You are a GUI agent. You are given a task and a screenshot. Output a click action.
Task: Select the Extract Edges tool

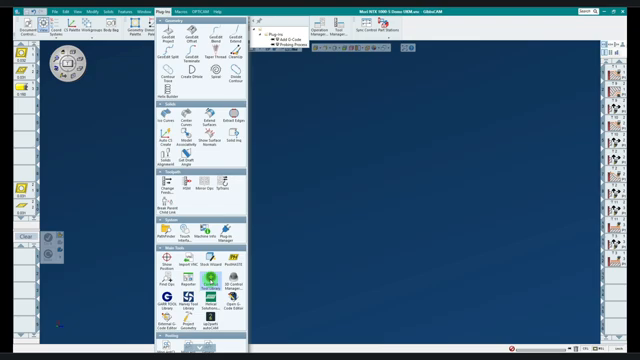click(233, 116)
